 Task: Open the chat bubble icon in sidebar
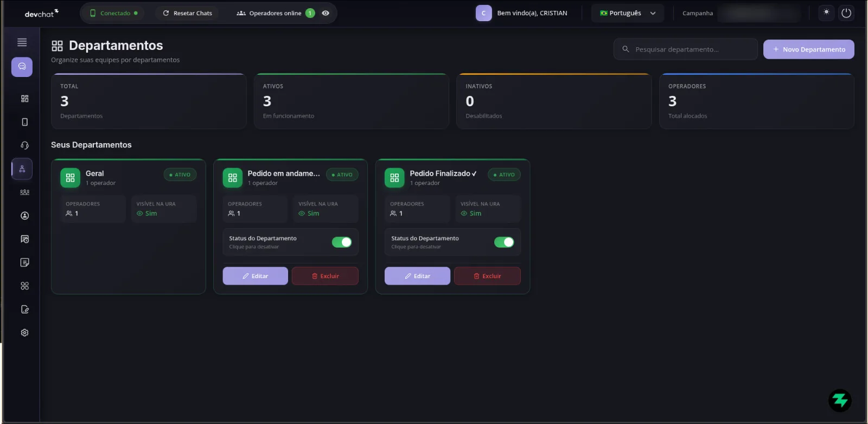pyautogui.click(x=22, y=67)
